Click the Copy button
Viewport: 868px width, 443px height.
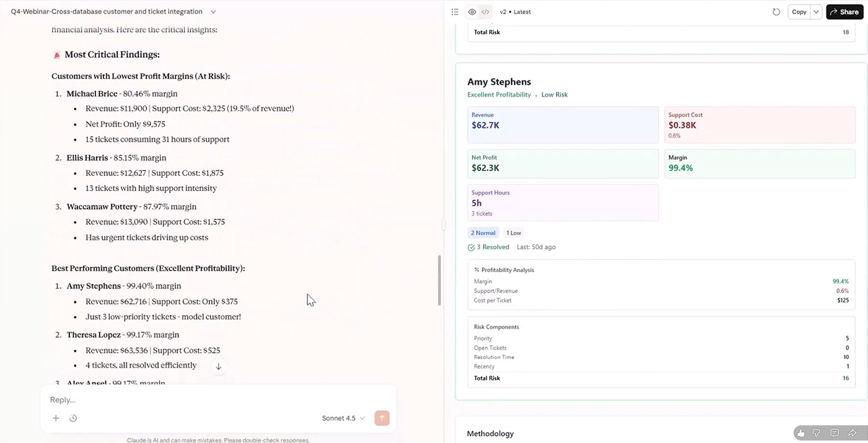point(799,12)
